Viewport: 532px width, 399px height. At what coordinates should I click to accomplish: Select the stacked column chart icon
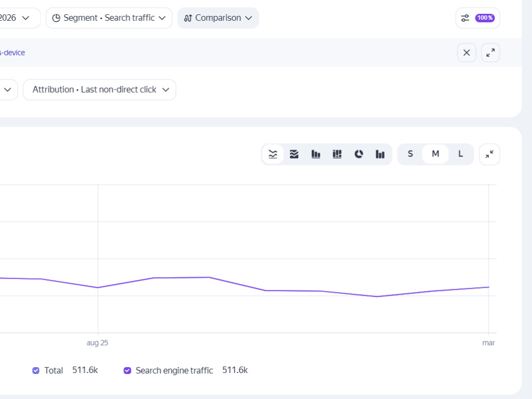click(x=337, y=154)
